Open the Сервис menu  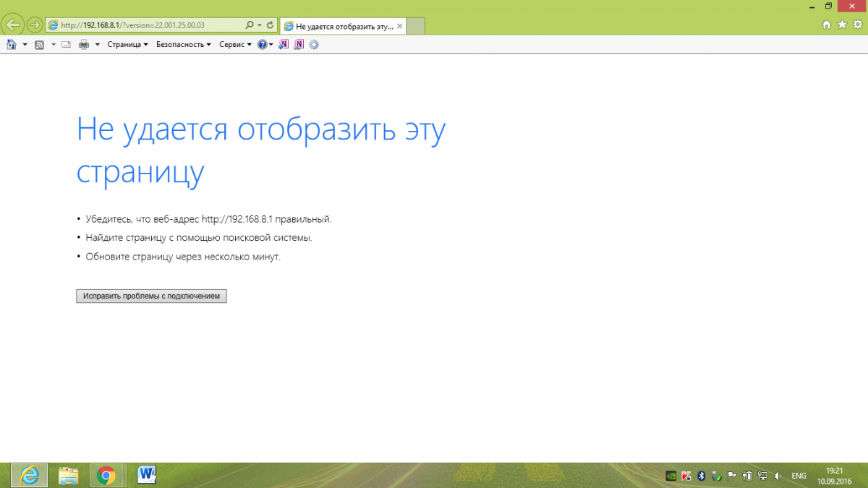coord(234,45)
